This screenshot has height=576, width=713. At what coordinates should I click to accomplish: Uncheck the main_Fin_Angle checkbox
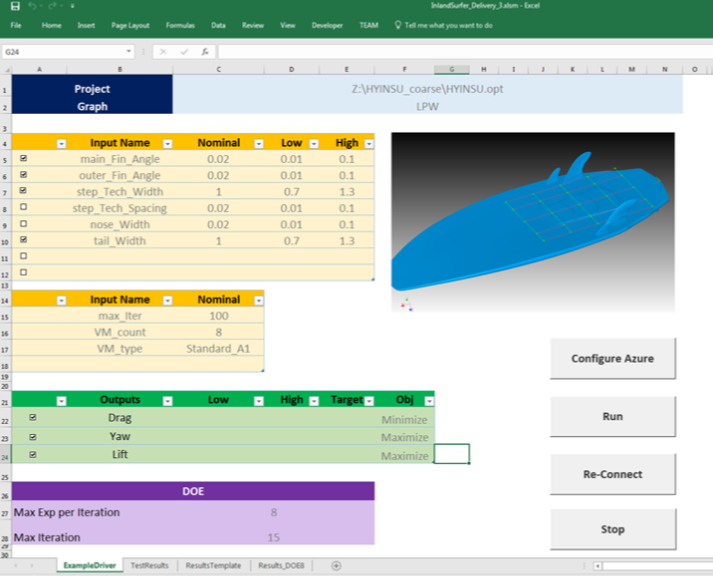[x=23, y=159]
